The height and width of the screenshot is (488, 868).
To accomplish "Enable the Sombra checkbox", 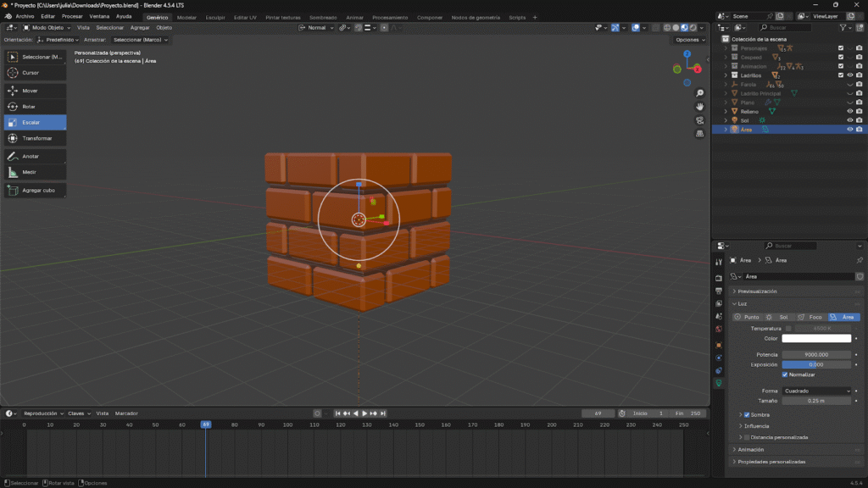I will tap(746, 414).
